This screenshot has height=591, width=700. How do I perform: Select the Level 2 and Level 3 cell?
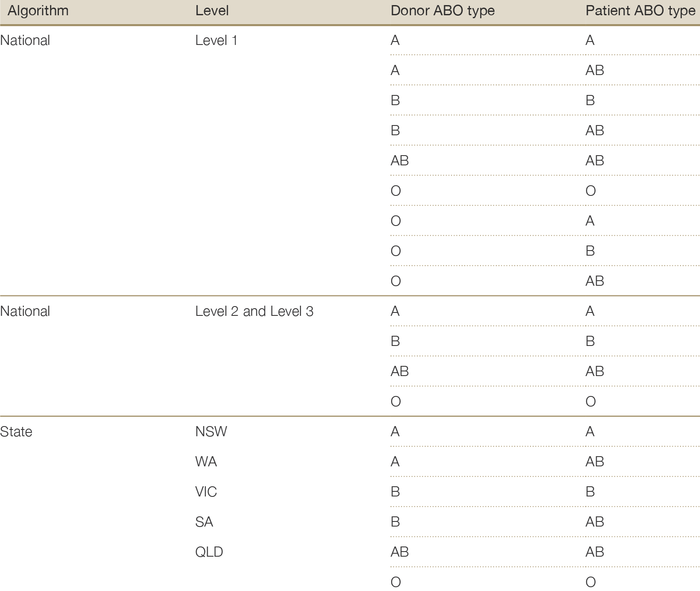point(254,312)
